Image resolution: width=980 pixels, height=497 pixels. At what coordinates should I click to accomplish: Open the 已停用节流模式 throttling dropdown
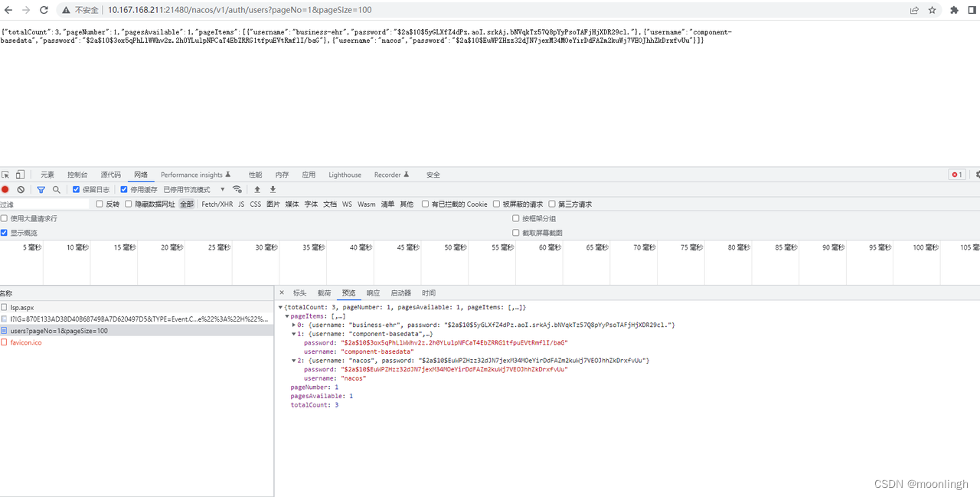coord(194,189)
